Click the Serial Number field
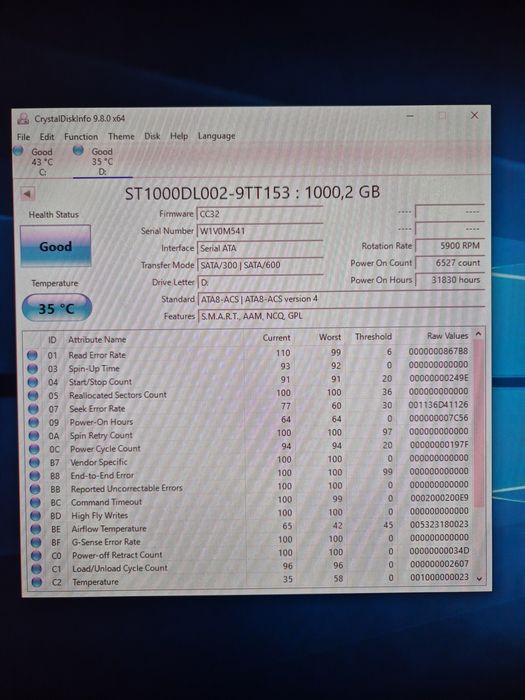The image size is (525, 700). (260, 231)
